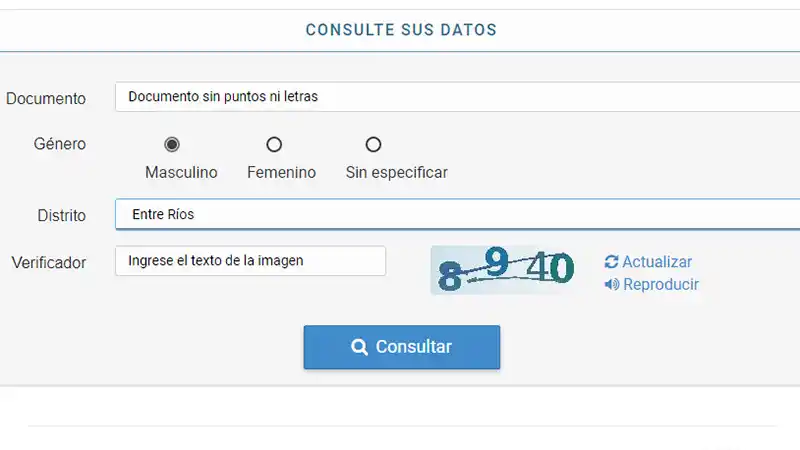This screenshot has width=800, height=450.
Task: Select the Masculino radio button
Action: (172, 145)
